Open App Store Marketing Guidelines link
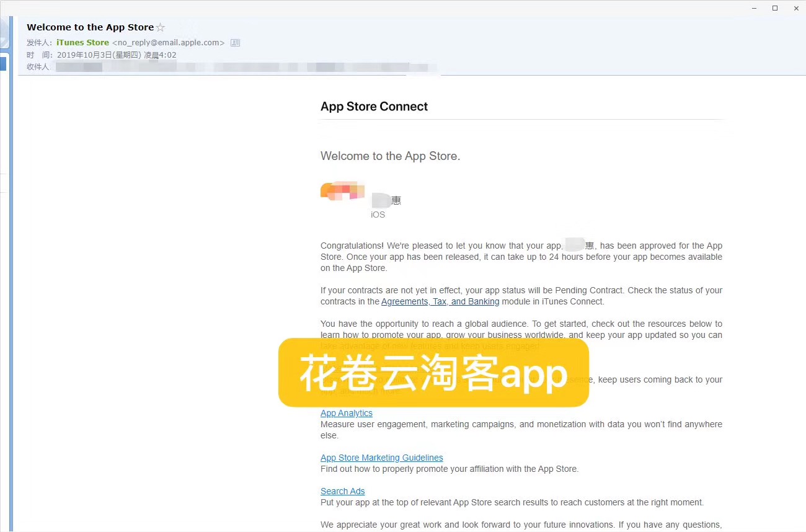 point(382,458)
